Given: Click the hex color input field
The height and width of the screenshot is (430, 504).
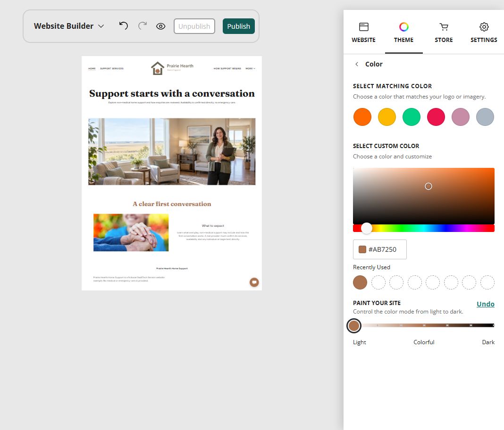Looking at the screenshot, I should (x=379, y=249).
